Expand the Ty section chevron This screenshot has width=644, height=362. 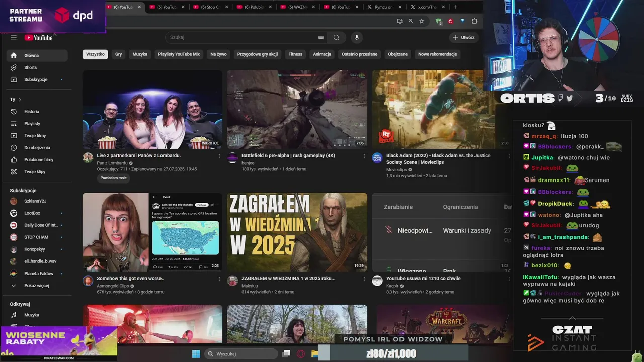click(20, 100)
